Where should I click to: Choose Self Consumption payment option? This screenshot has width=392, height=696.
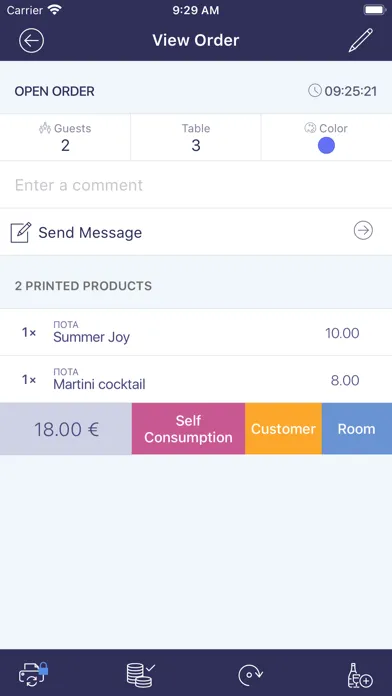[188, 429]
